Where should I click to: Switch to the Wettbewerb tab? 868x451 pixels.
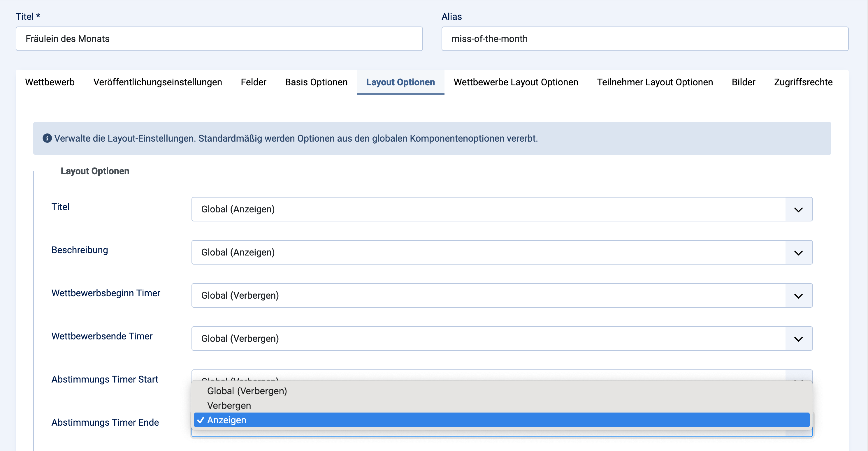(x=50, y=82)
